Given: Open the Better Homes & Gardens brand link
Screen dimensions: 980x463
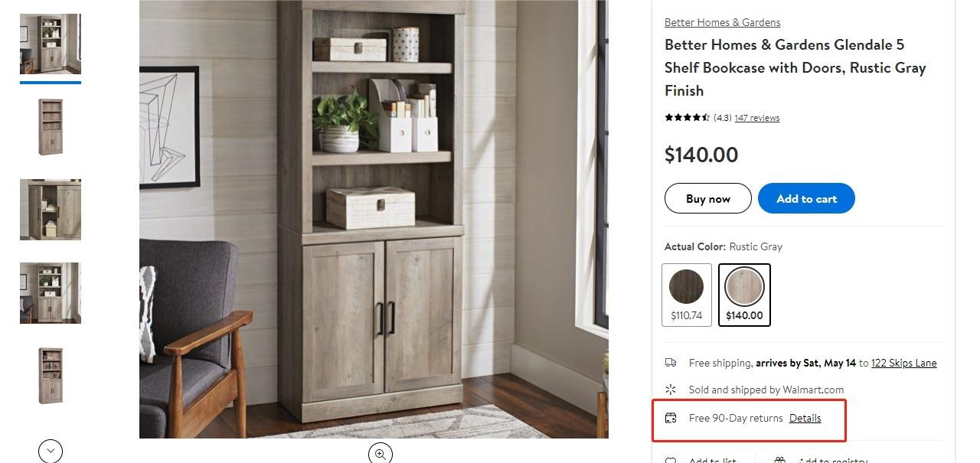Looking at the screenshot, I should tap(722, 22).
